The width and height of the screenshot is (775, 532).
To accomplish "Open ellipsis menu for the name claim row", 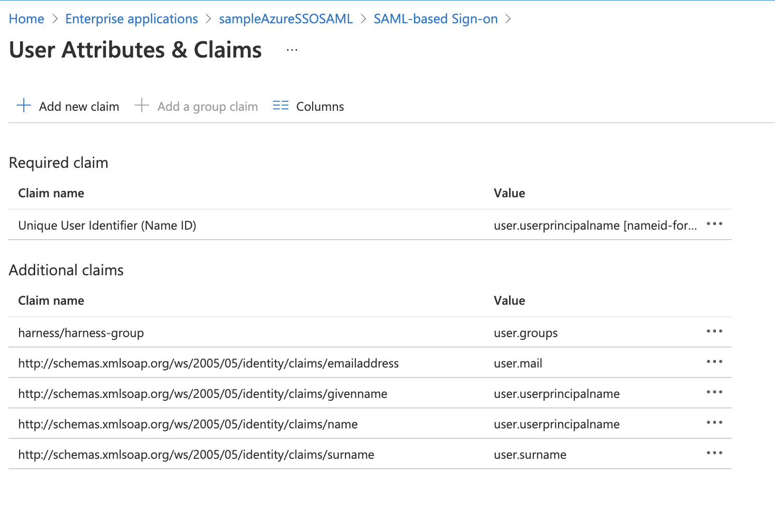I will [714, 423].
